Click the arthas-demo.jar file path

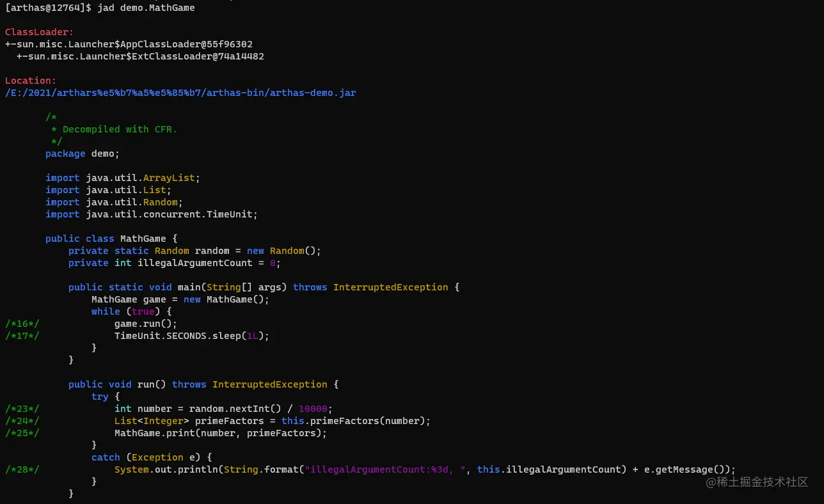point(180,93)
